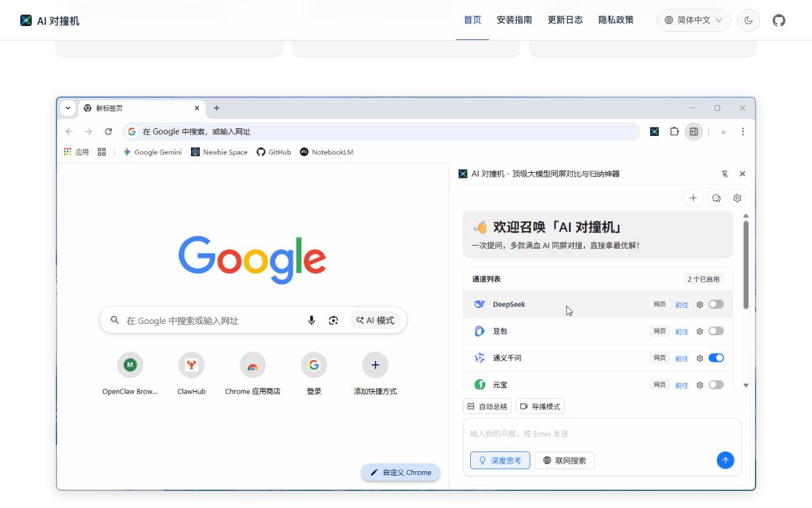Pin the AI 对撞机 side panel

click(724, 173)
